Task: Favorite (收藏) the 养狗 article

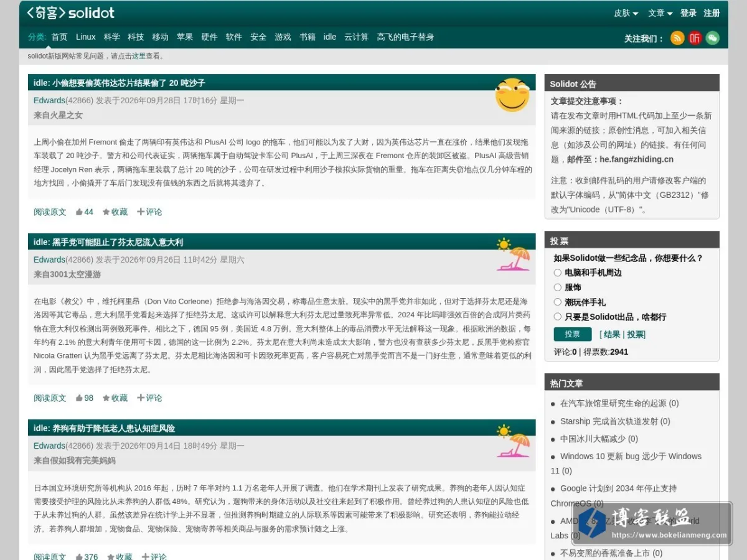Action: 120,556
